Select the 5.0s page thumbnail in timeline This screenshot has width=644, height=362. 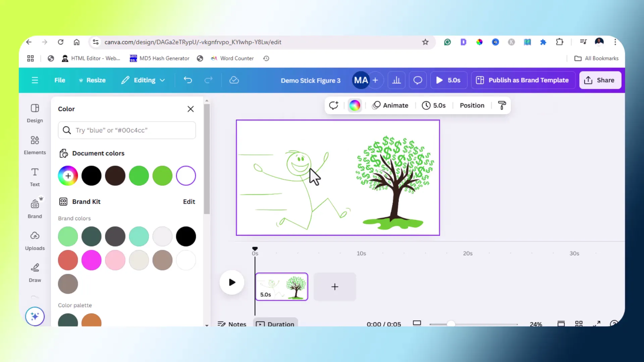click(x=282, y=287)
